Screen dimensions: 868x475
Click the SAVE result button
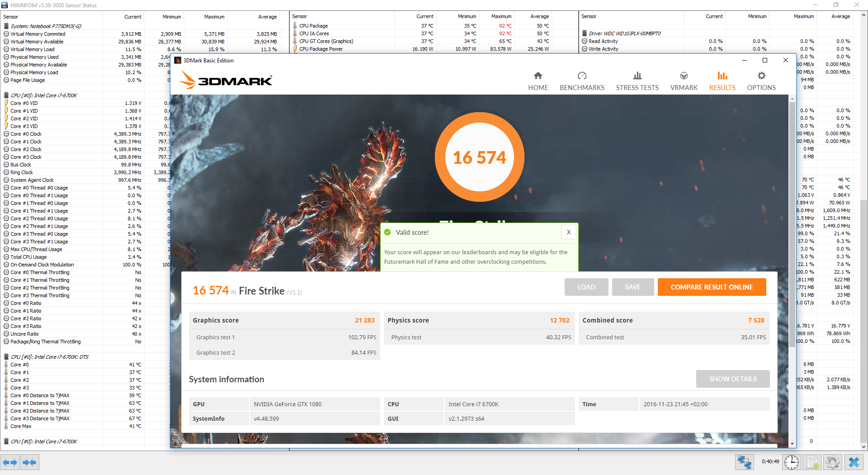click(633, 287)
